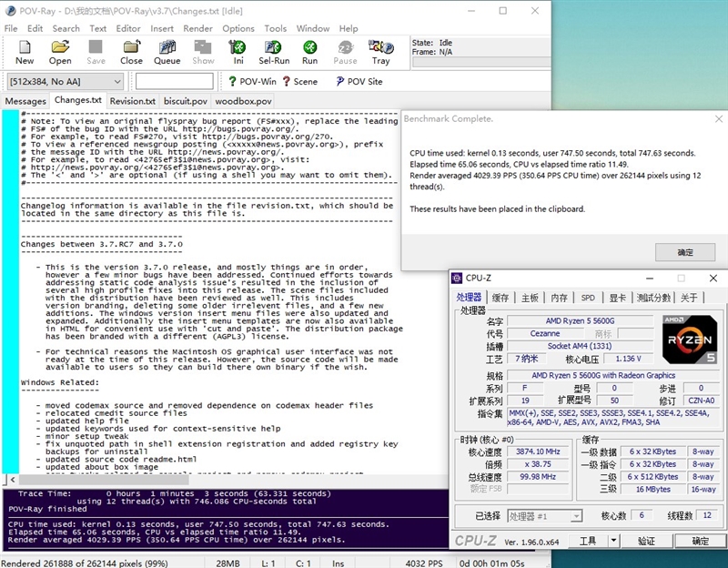The image size is (728, 568).
Task: Select the 处理器 tab in CPU-Z
Action: click(469, 298)
